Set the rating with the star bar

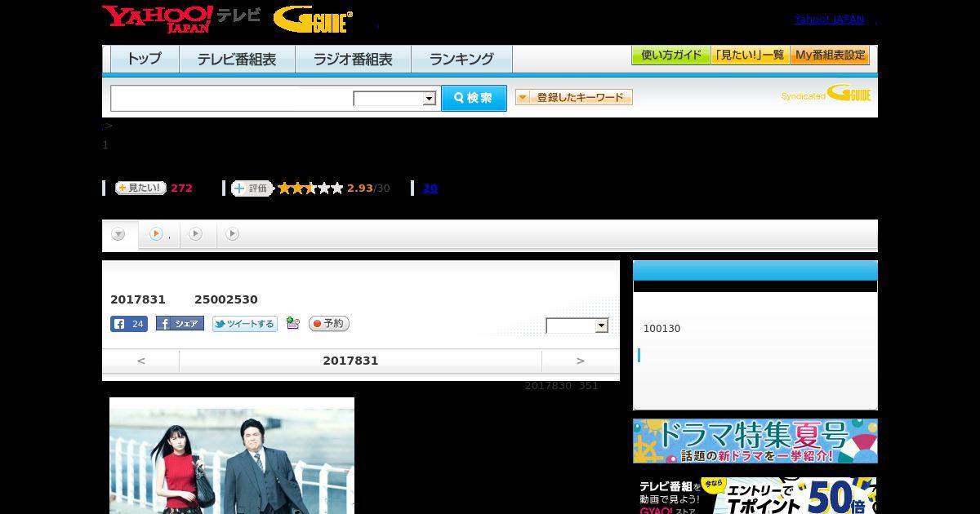[x=310, y=188]
